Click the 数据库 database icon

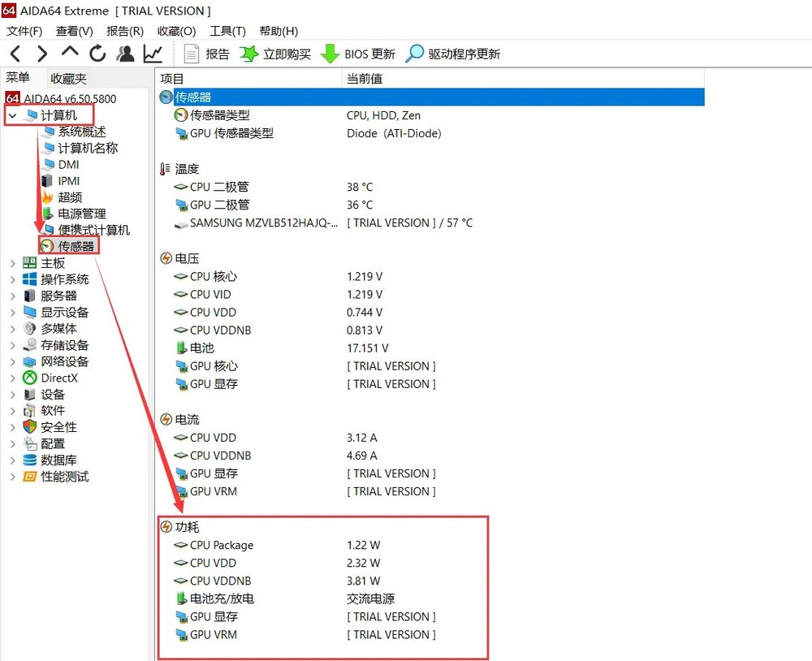coord(29,460)
